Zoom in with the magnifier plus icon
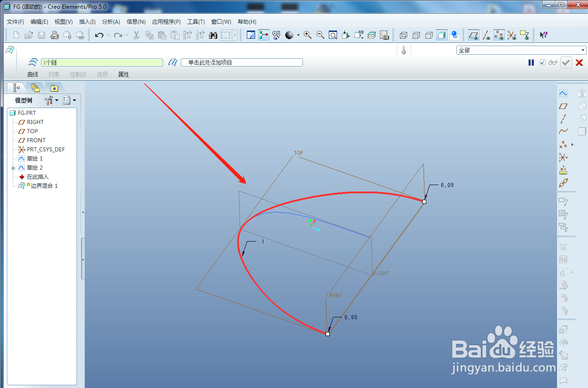Screen dimensions: 588x388 [x=308, y=35]
